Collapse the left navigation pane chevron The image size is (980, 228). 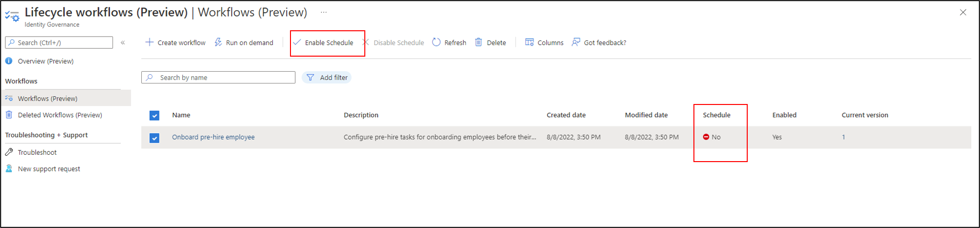123,42
